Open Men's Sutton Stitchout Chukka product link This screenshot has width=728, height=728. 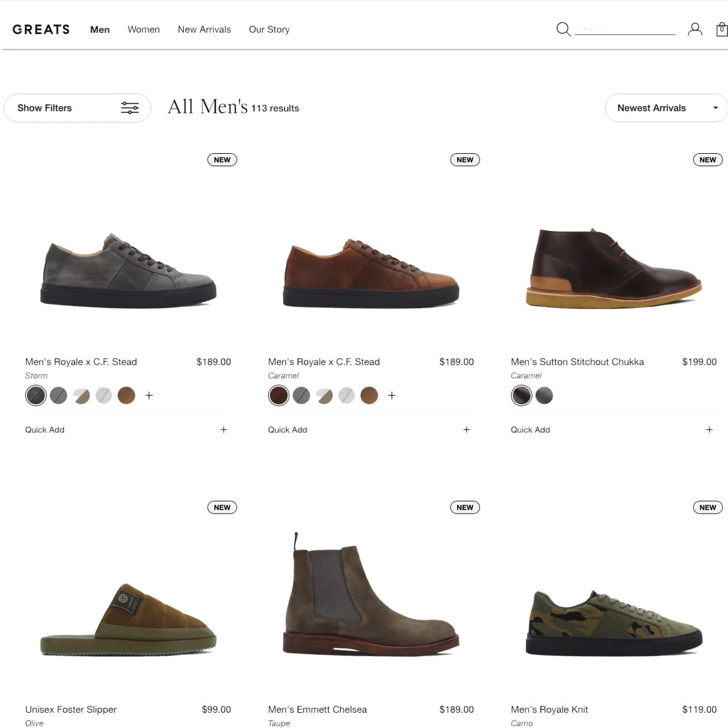click(577, 362)
